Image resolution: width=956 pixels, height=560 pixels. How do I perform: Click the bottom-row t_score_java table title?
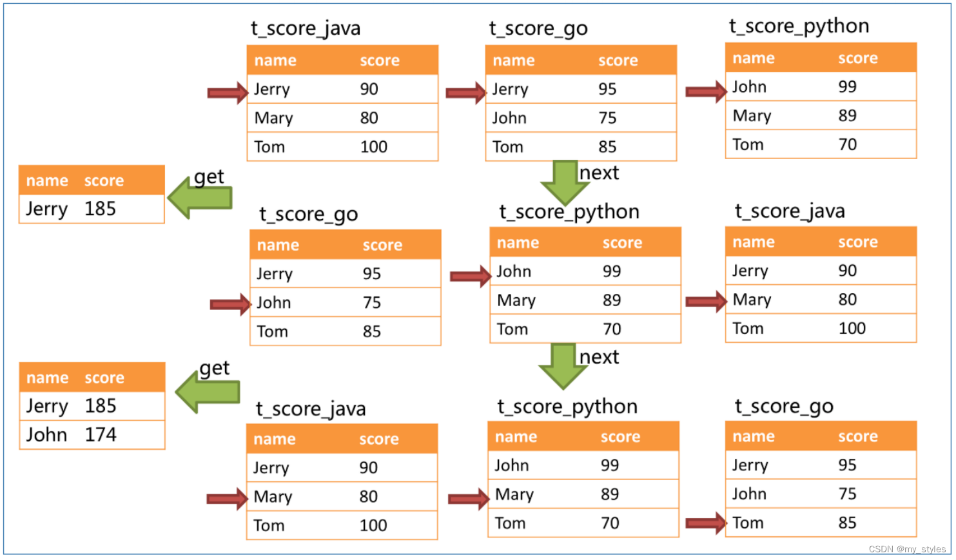(311, 409)
